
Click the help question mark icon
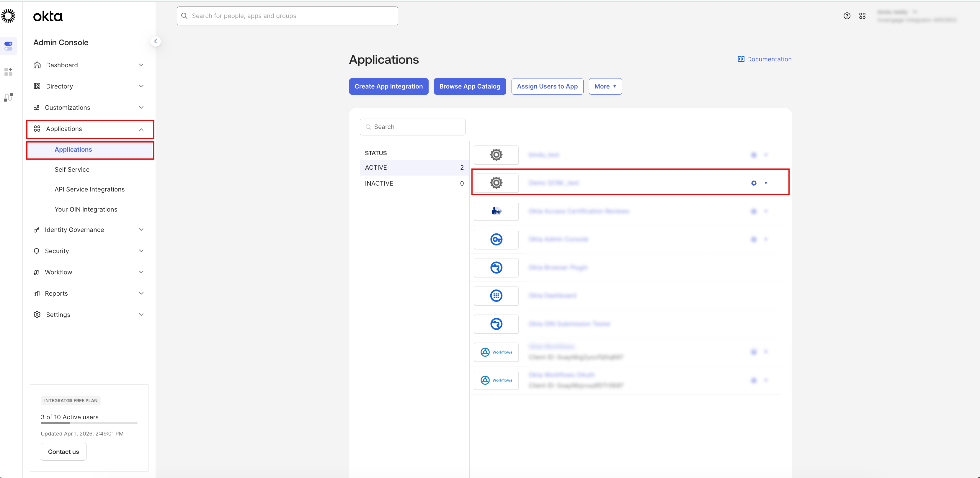pos(847,16)
